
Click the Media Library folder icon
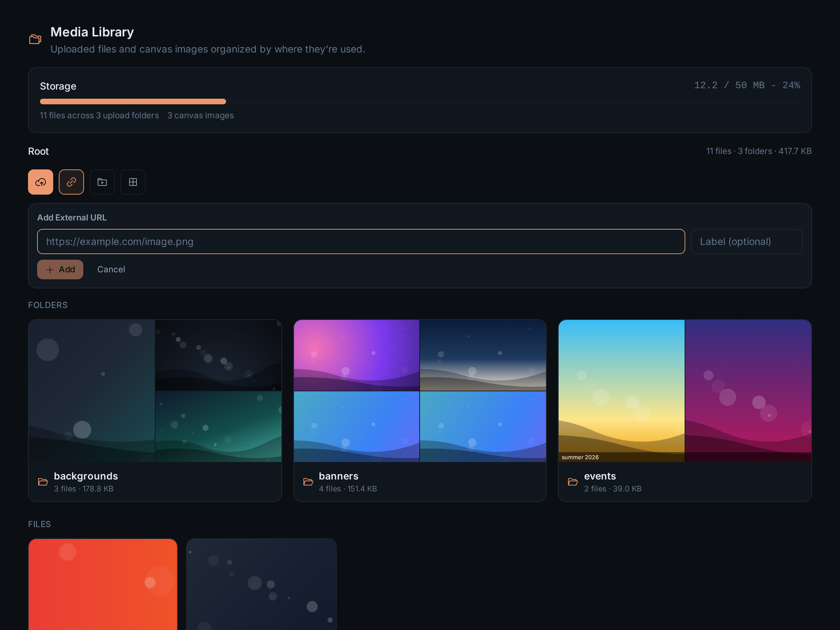pyautogui.click(x=35, y=39)
